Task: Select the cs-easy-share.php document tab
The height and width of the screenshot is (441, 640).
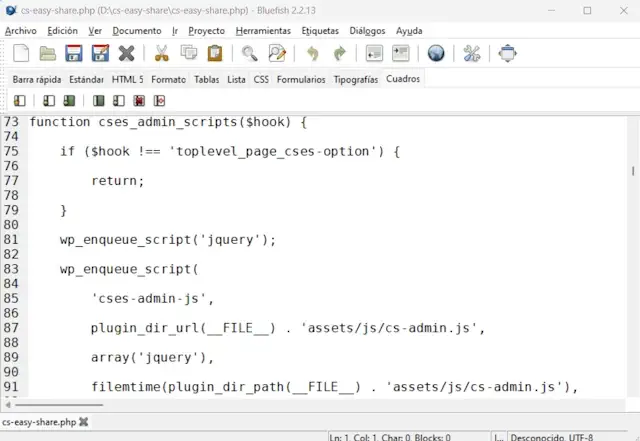Action: pos(39,422)
